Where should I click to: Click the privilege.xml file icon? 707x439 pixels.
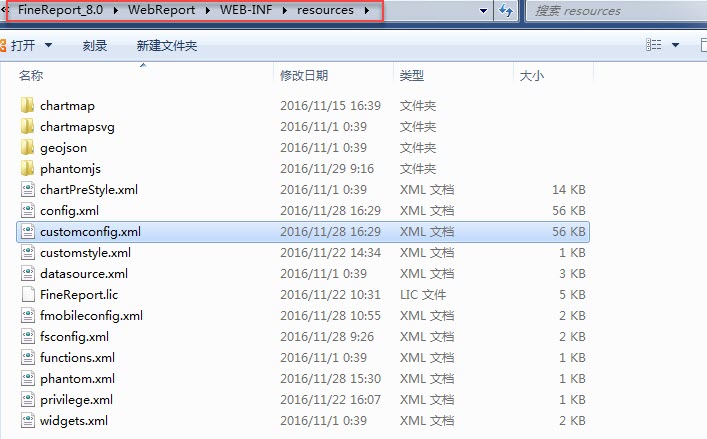[x=28, y=399]
